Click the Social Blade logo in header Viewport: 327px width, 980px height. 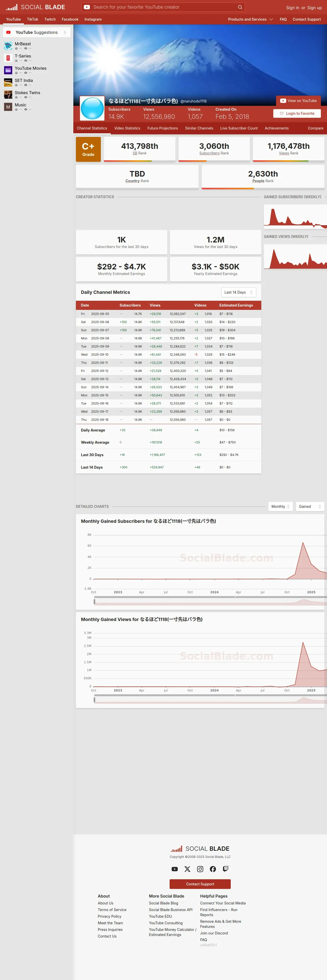click(x=35, y=7)
